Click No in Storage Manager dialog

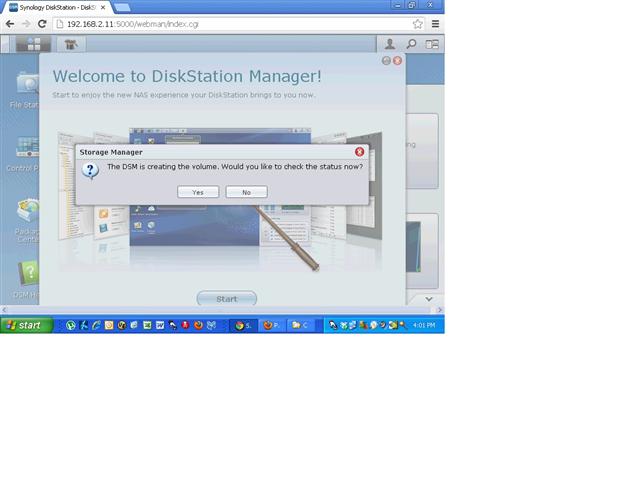(x=247, y=192)
